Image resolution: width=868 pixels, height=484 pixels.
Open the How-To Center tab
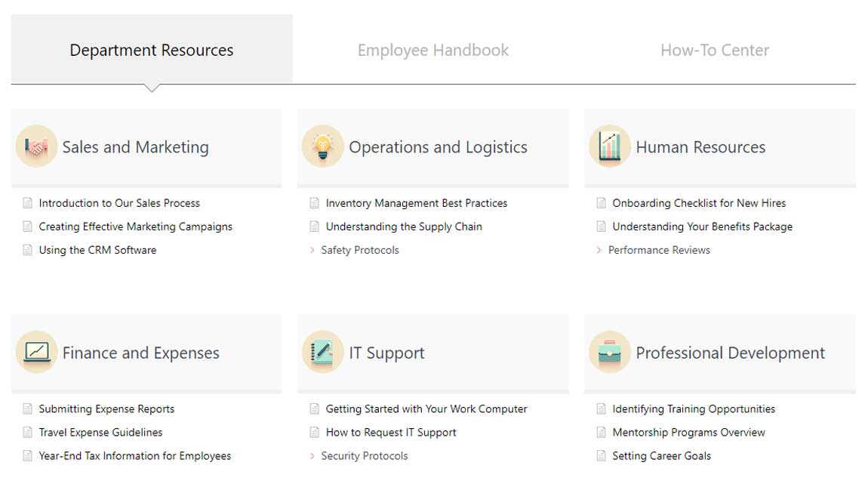pos(715,51)
